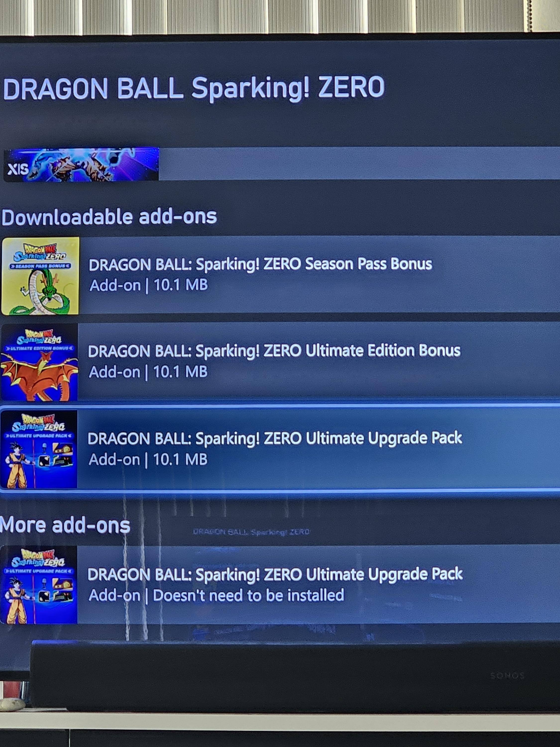Select highlighted Ultimate Upgrade Pack title text
560x747 pixels.
[275, 438]
